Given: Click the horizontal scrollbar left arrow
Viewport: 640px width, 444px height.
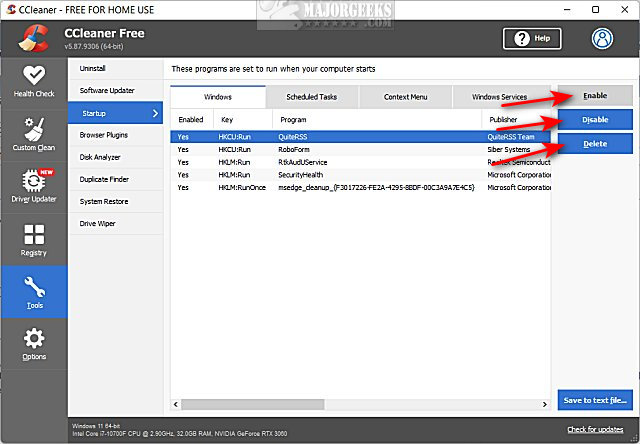Looking at the screenshot, I should tap(176, 404).
